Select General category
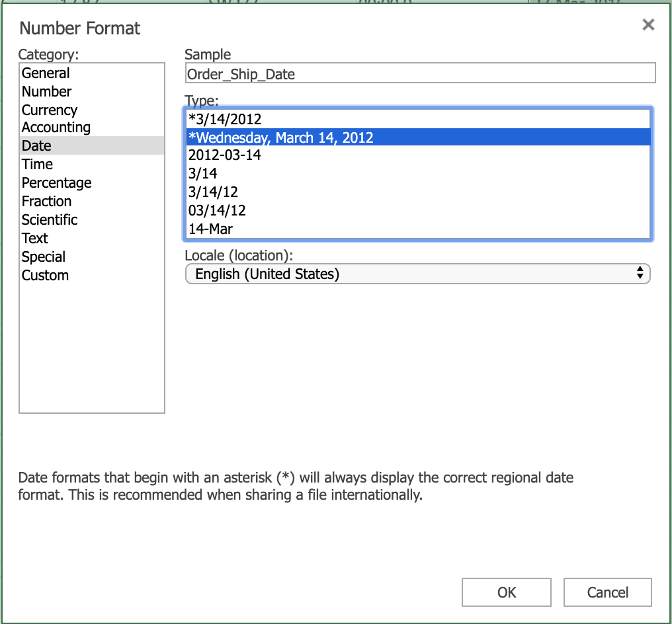Screen dimensions: 672x624 click(x=46, y=73)
